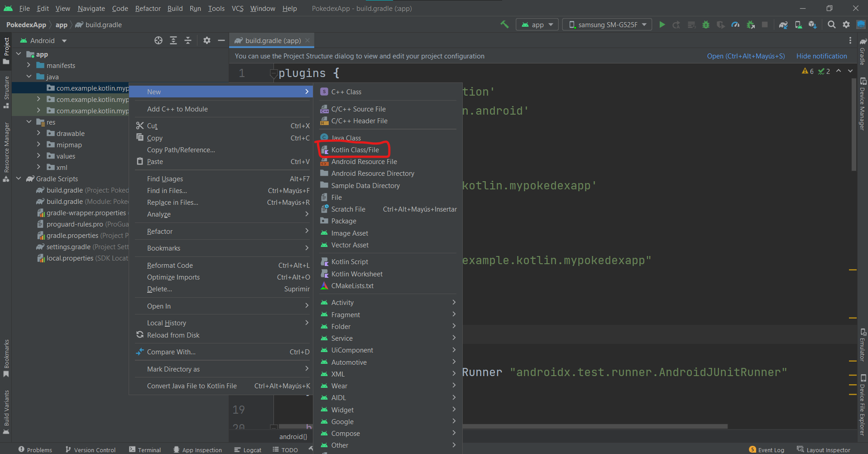This screenshot has width=868, height=454.
Task: Open the Profiler gauge icon in toolbar
Action: click(x=735, y=24)
